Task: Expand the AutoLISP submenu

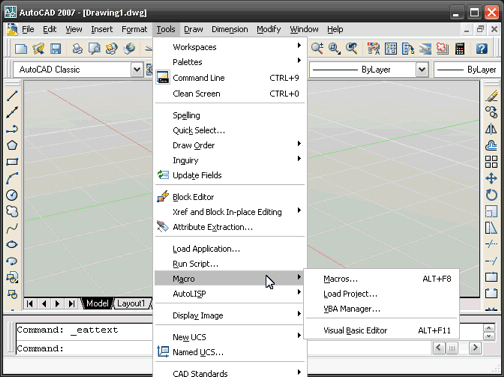Action: (230, 294)
